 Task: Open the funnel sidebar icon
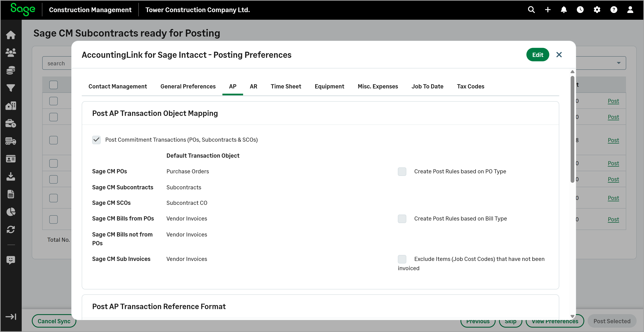(x=11, y=88)
